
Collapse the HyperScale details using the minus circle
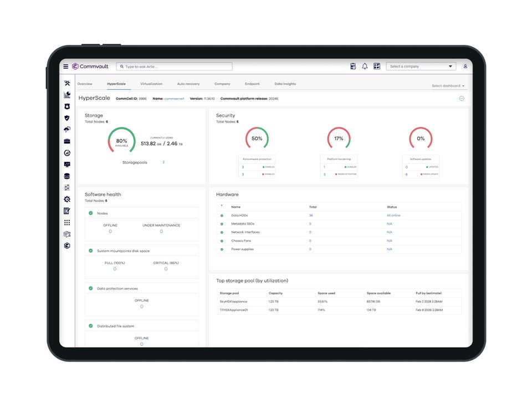coord(462,98)
